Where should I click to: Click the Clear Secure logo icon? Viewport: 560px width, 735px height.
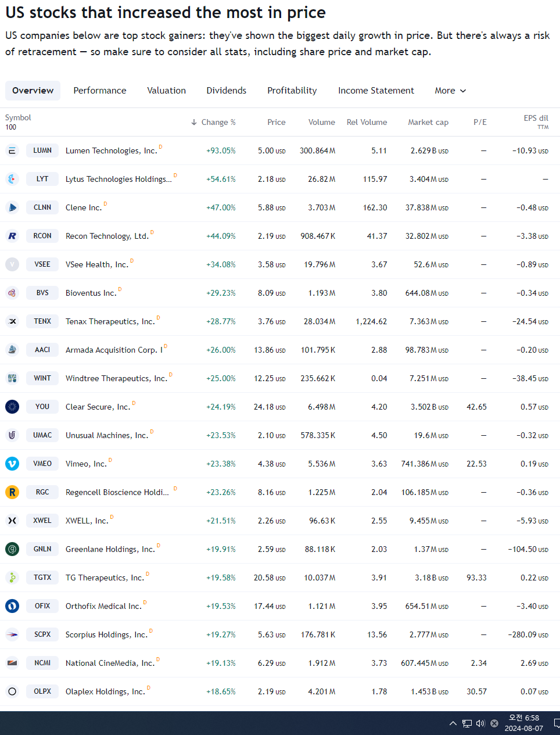coord(12,407)
